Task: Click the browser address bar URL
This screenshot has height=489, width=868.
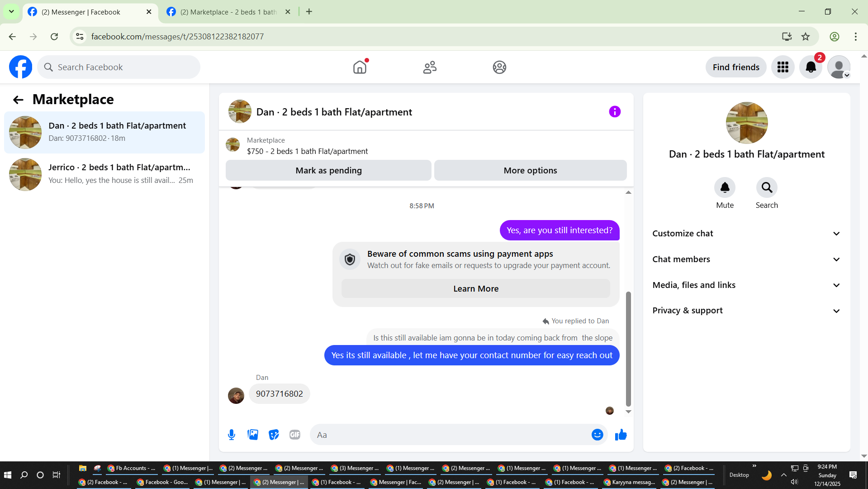Action: (x=177, y=37)
